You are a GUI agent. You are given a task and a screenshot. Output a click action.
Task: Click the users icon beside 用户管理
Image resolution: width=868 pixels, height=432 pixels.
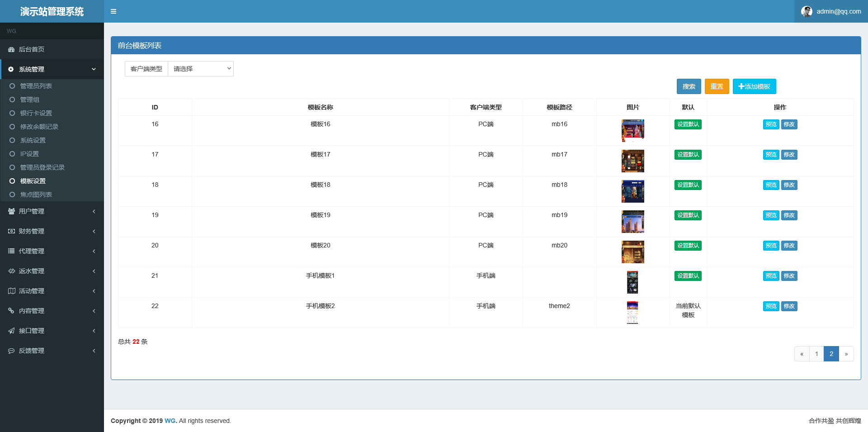11,211
